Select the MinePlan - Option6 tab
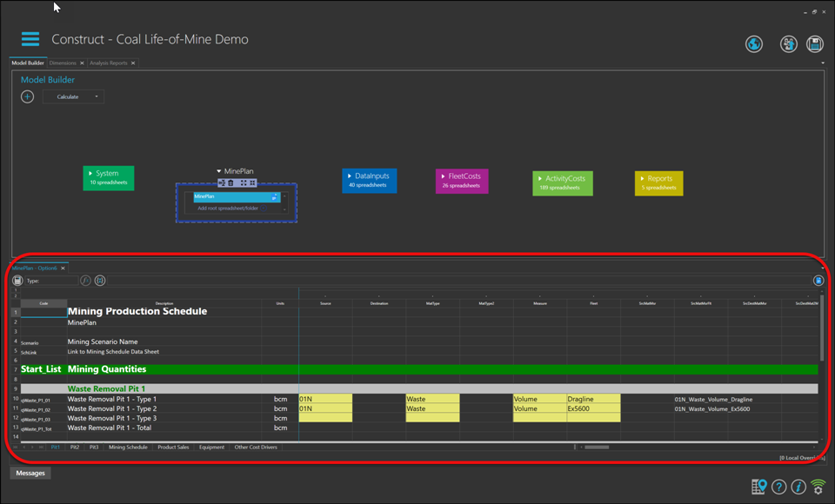 click(x=35, y=269)
